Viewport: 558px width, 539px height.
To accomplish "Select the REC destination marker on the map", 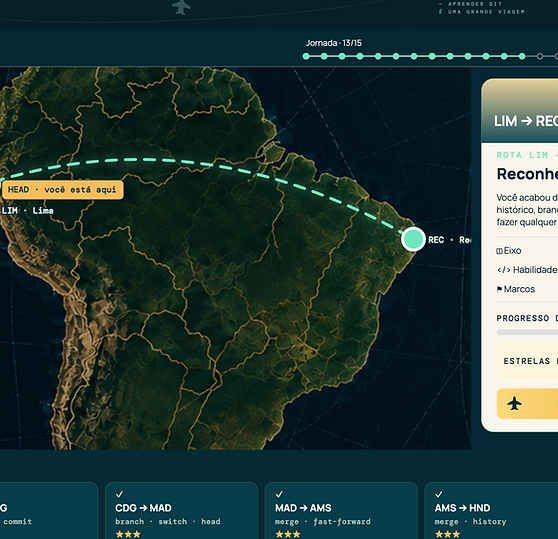I will pyautogui.click(x=413, y=239).
